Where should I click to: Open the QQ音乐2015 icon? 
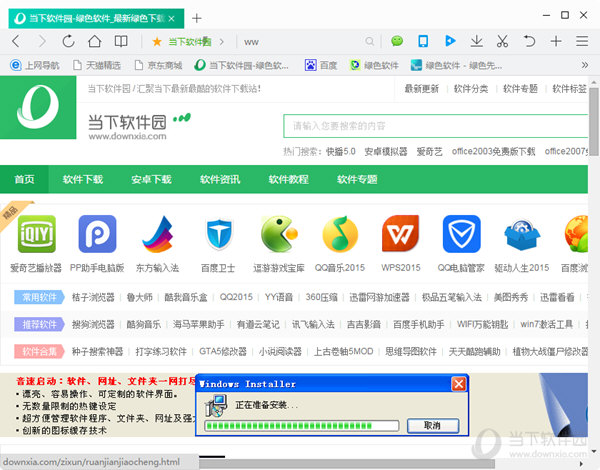[340, 234]
